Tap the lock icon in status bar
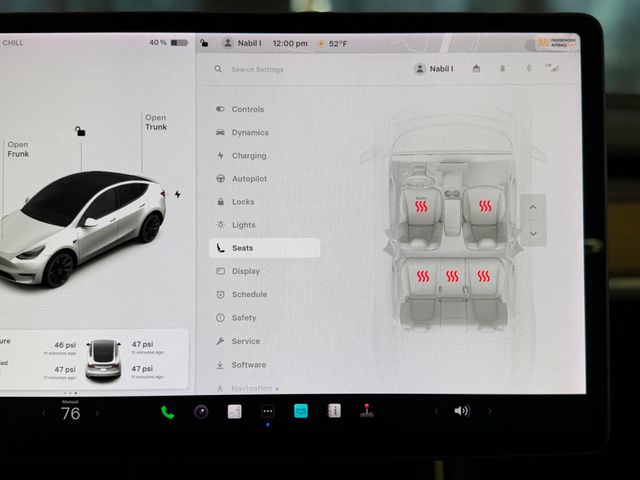 [x=204, y=43]
